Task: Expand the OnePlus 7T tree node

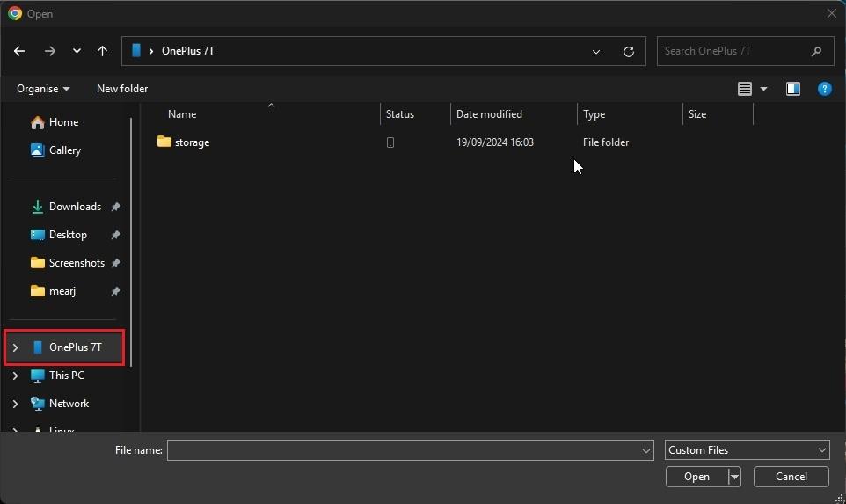Action: pos(15,347)
